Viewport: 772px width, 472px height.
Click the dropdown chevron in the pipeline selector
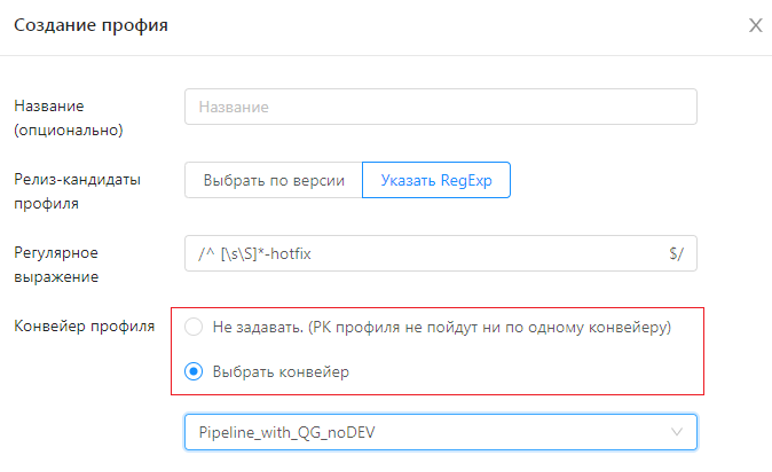(x=677, y=432)
